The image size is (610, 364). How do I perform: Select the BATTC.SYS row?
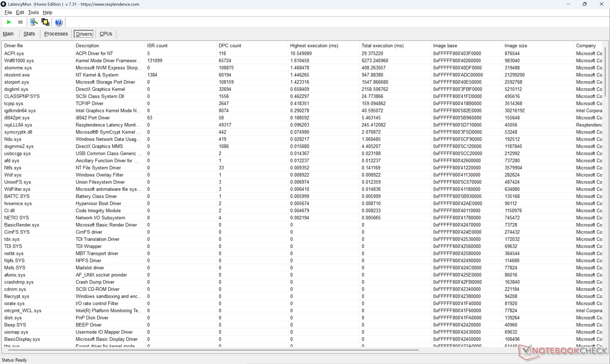click(x=302, y=196)
